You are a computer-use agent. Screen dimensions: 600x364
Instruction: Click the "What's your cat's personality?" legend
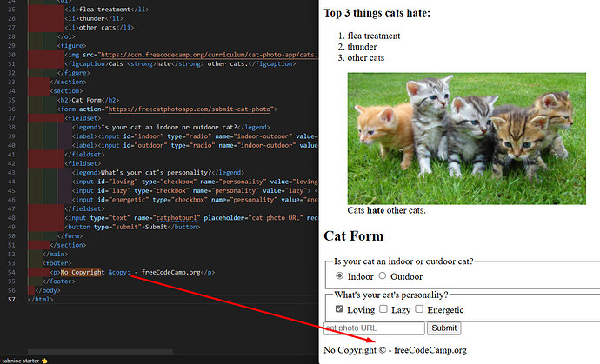391,295
